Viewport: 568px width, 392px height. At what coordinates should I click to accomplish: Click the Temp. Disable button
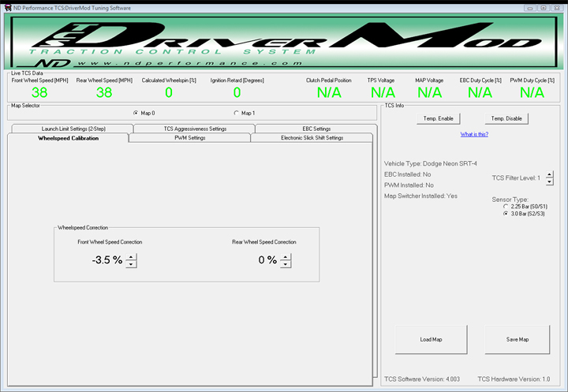tap(506, 118)
